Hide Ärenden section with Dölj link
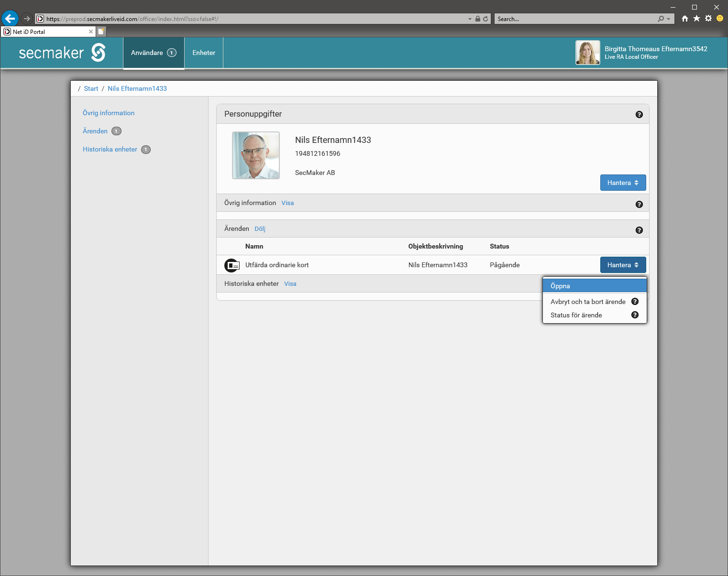 (x=260, y=229)
